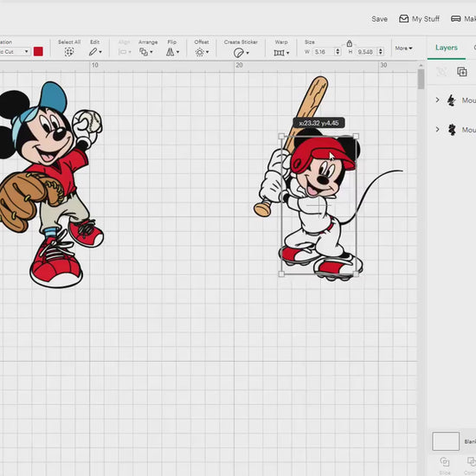Click the vertical canvas scrollbar

pos(421,79)
